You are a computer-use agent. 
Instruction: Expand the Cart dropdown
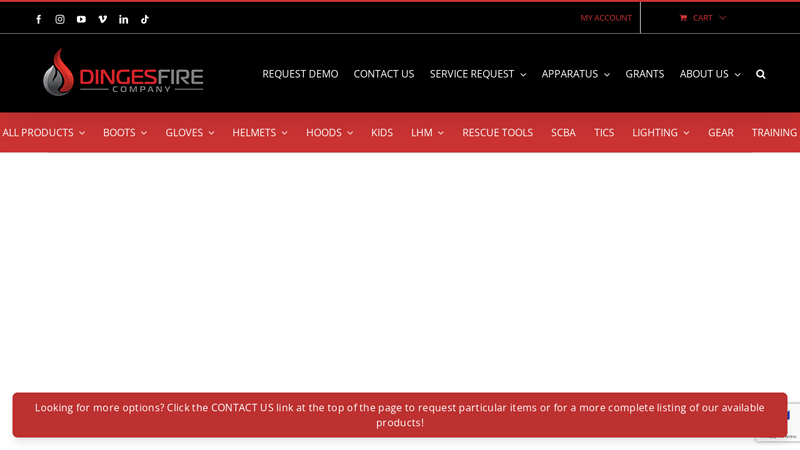coord(703,18)
